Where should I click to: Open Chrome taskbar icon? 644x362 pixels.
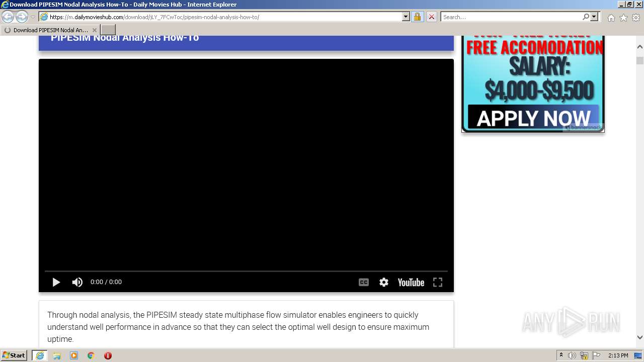click(x=91, y=355)
